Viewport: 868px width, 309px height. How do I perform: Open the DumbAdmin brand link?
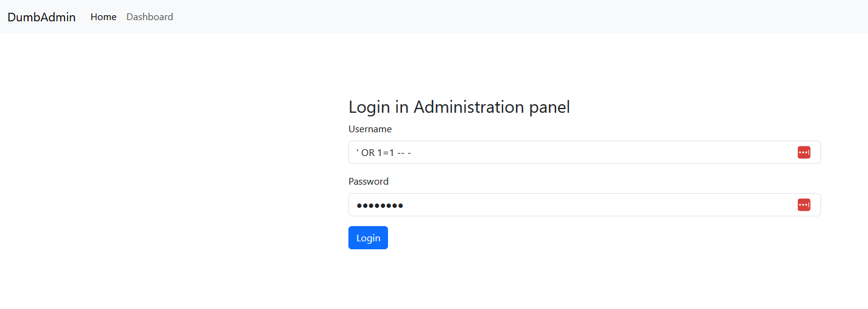click(41, 17)
